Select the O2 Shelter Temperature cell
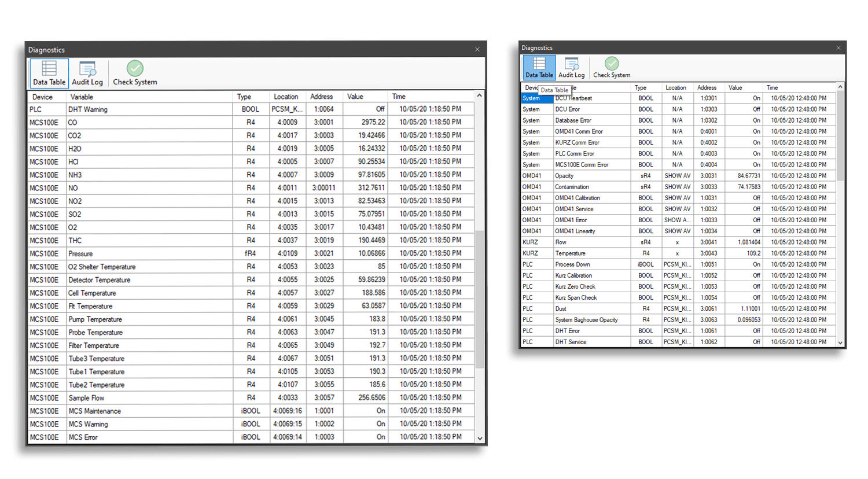Image resolution: width=868 pixels, height=479 pixels. coord(149,267)
